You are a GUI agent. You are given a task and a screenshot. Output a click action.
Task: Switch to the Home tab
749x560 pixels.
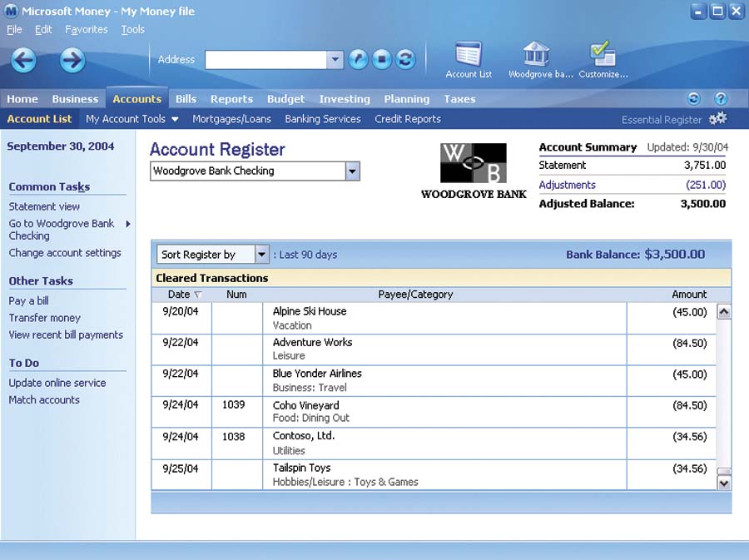coord(22,99)
